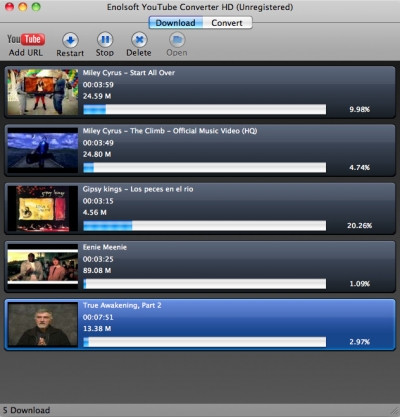
Task: Click the 1.09% progress value
Action: 360,284
